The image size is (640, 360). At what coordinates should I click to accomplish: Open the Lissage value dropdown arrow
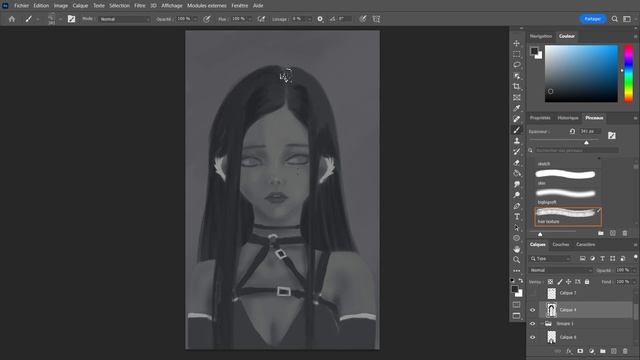pos(309,19)
